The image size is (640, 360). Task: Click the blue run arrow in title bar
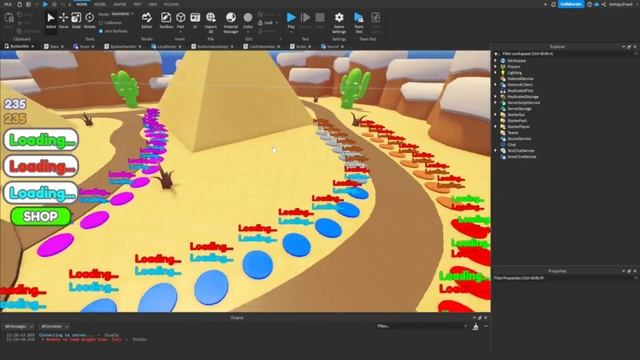45,4
